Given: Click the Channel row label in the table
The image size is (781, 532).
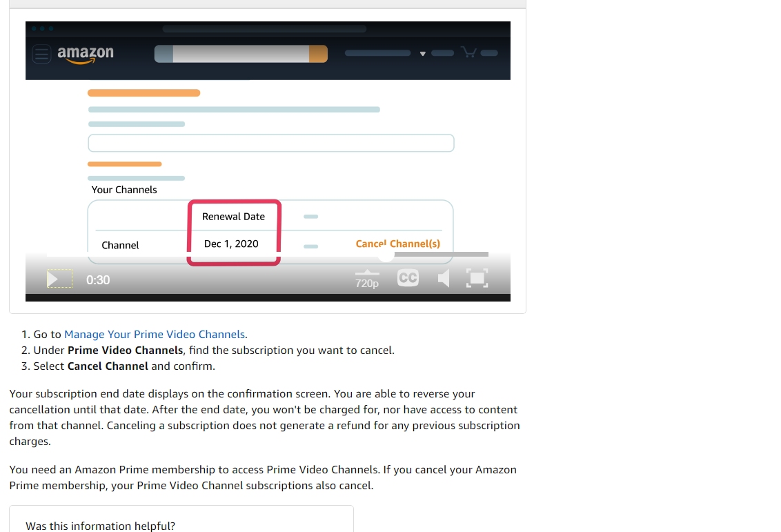Looking at the screenshot, I should [x=120, y=245].
